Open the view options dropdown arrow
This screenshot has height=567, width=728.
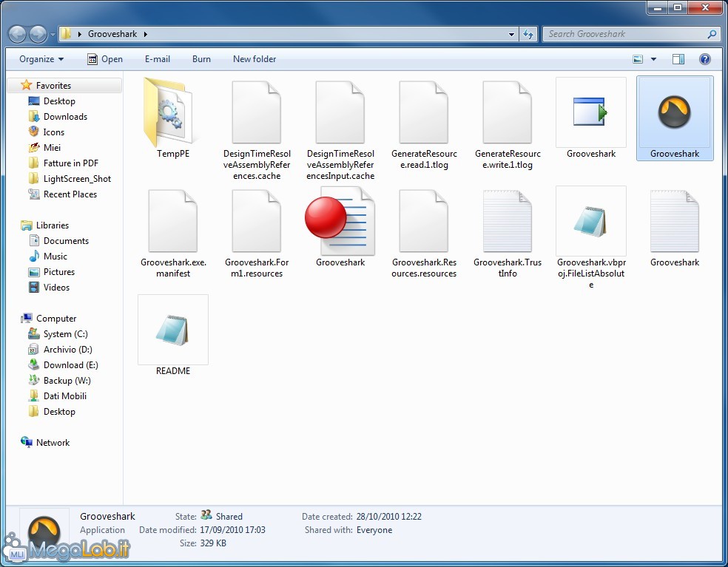pyautogui.click(x=653, y=59)
